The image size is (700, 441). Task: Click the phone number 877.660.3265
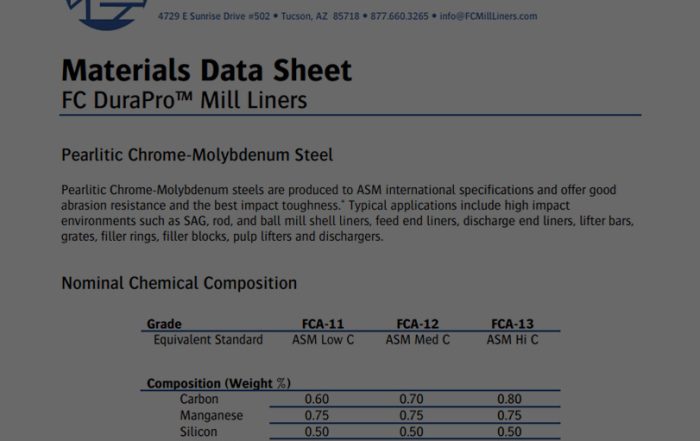click(399, 17)
